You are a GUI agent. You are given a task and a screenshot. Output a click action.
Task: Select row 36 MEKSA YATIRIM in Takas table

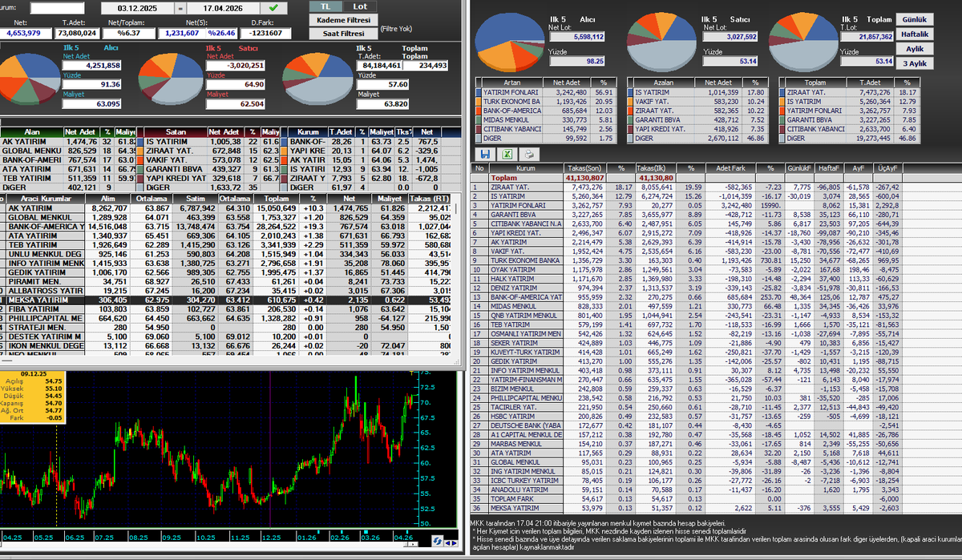click(685, 508)
